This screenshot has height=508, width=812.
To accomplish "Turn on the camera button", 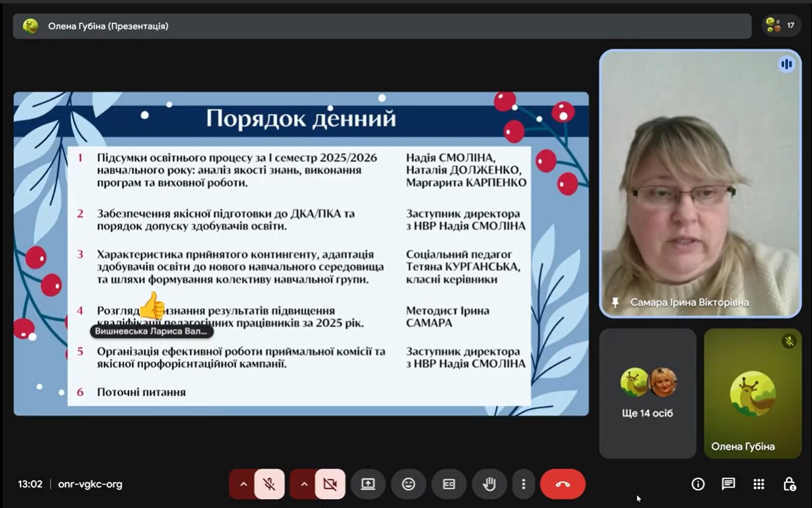I will click(x=330, y=484).
